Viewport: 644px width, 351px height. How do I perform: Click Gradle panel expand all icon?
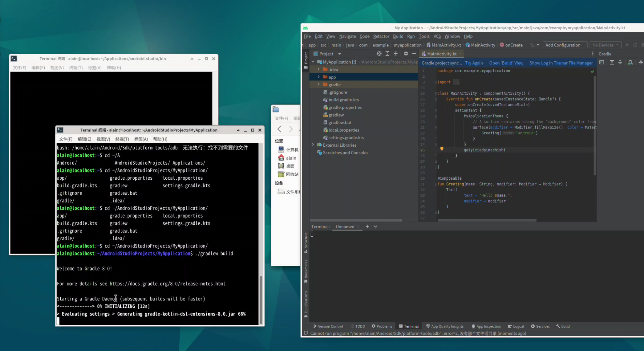tap(612, 63)
